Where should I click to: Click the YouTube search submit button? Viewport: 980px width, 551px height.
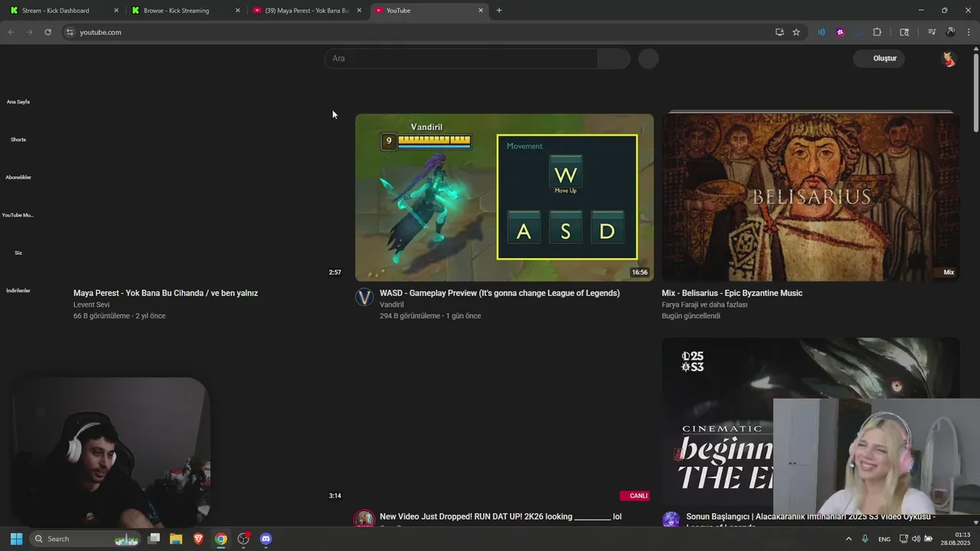click(x=614, y=59)
